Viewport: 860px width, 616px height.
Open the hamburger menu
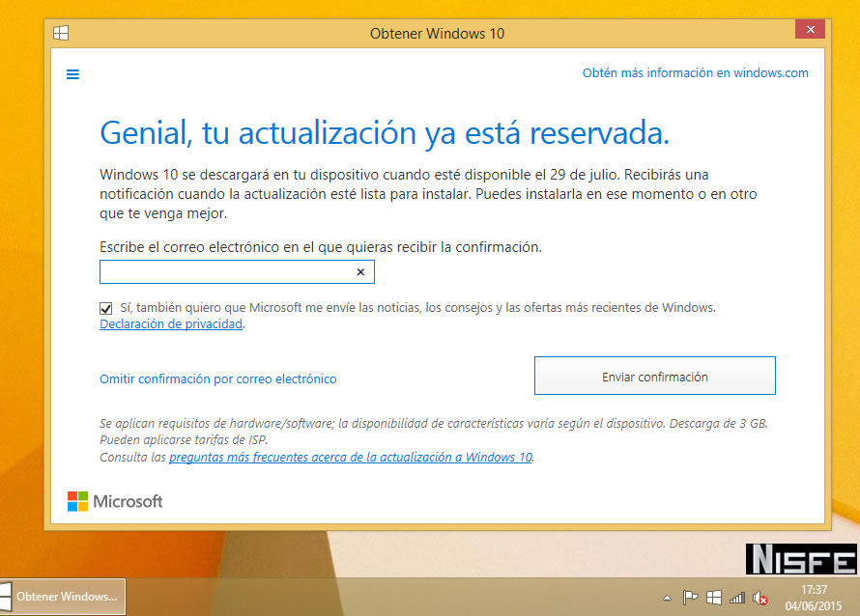(72, 73)
